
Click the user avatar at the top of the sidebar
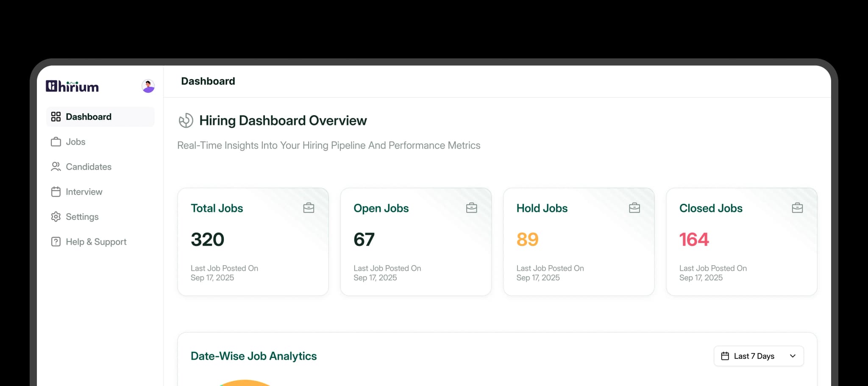click(x=147, y=86)
